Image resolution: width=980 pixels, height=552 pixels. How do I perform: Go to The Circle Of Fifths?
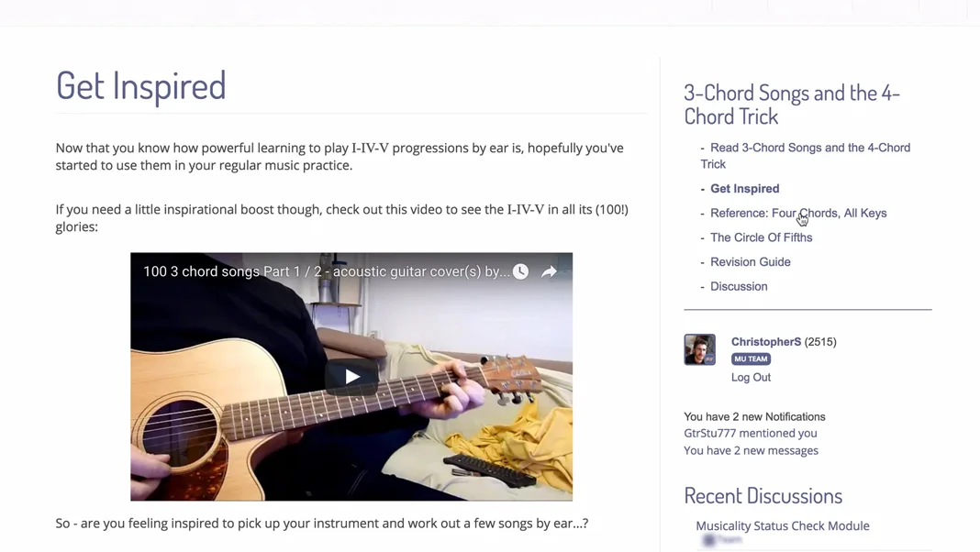[762, 237]
